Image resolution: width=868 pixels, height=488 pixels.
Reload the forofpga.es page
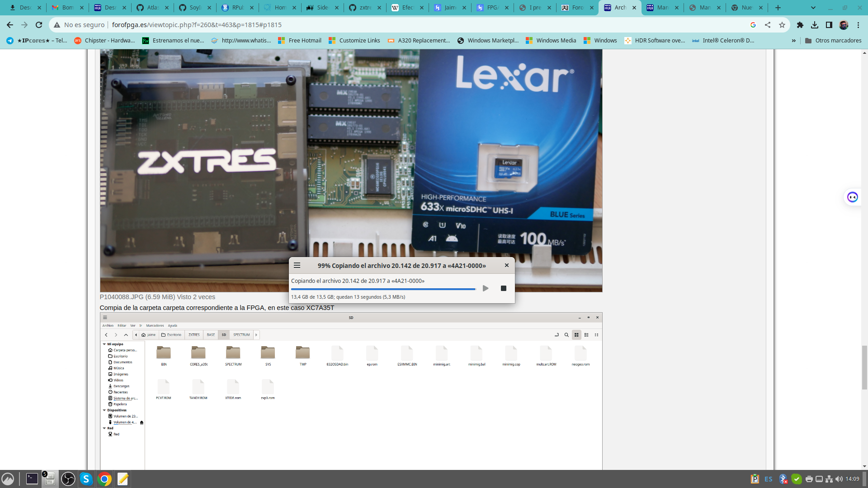39,25
